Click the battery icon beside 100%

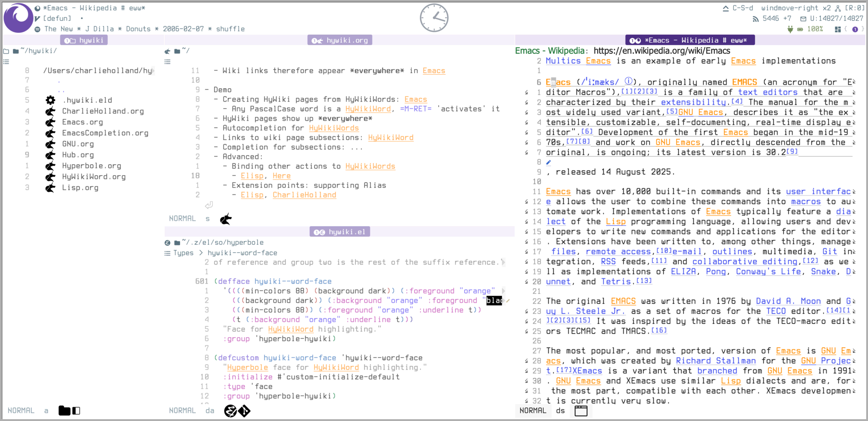[x=800, y=29]
